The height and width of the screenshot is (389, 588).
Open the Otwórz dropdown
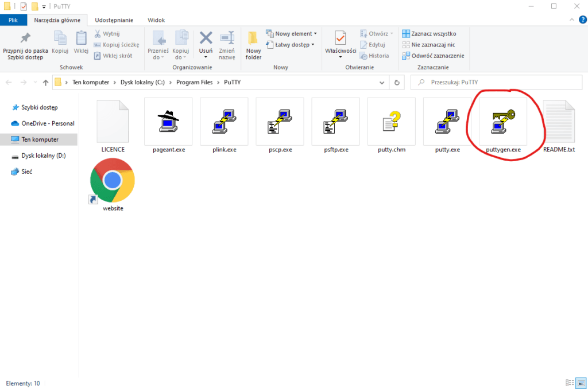tap(377, 34)
